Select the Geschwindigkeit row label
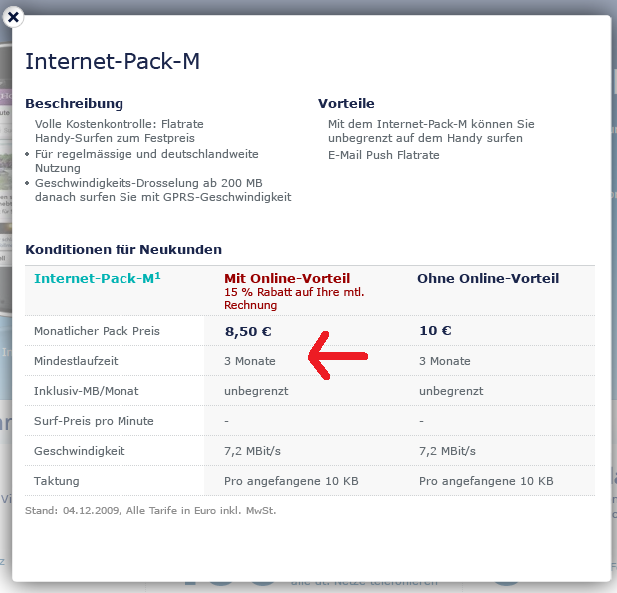Screen dimensions: 617x593 [79, 451]
